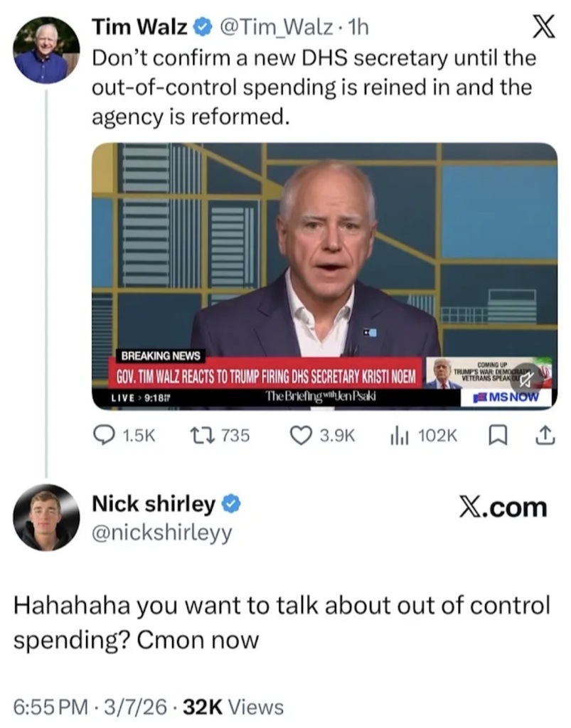Play the MS NOW video clip
This screenshot has width=571, height=728.
[x=324, y=277]
